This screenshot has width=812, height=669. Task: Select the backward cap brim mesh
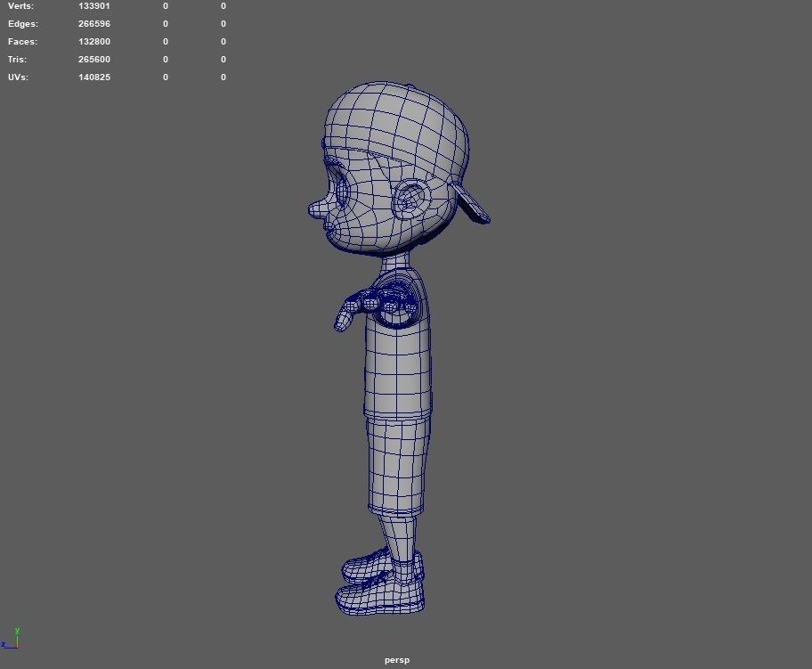pos(470,204)
